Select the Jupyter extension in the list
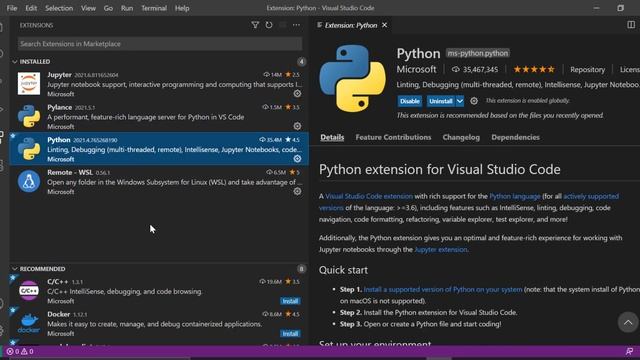Image resolution: width=640 pixels, height=360 pixels. coord(159,83)
